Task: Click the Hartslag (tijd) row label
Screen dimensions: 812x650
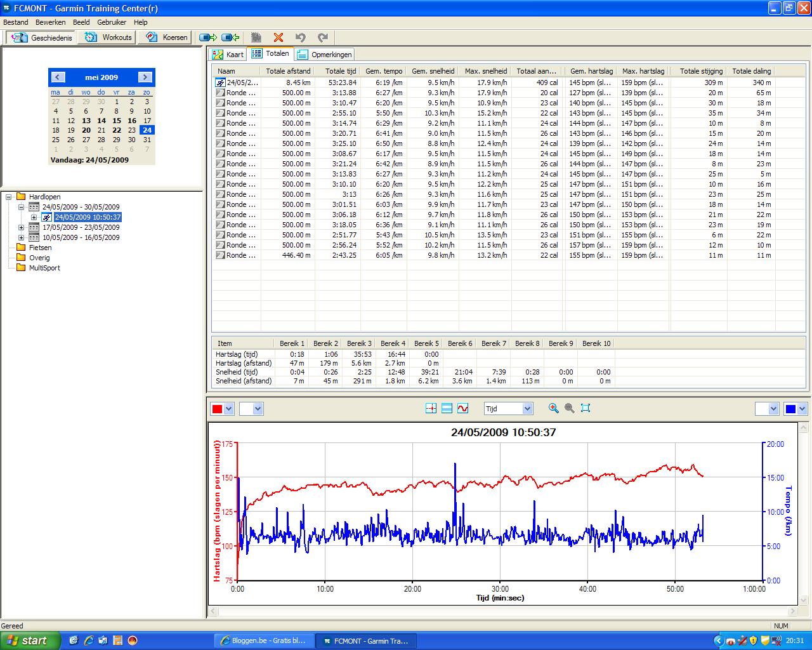Action: coord(237,354)
